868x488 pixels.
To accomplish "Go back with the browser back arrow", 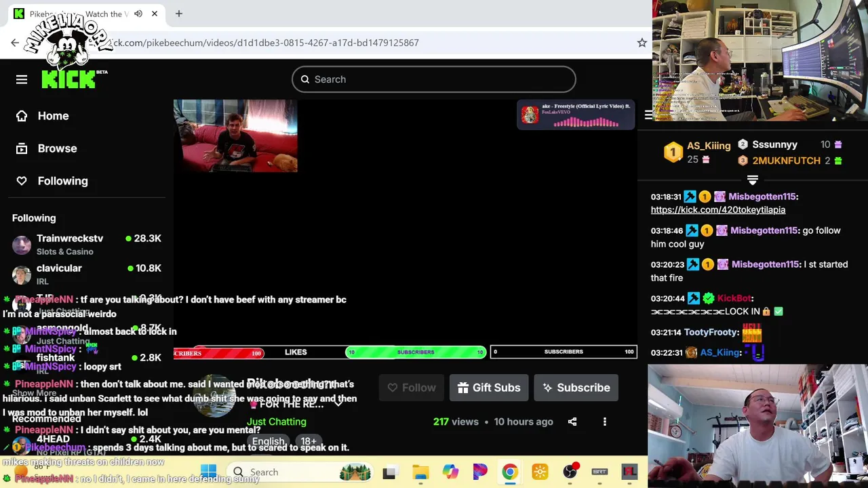I will coord(15,43).
